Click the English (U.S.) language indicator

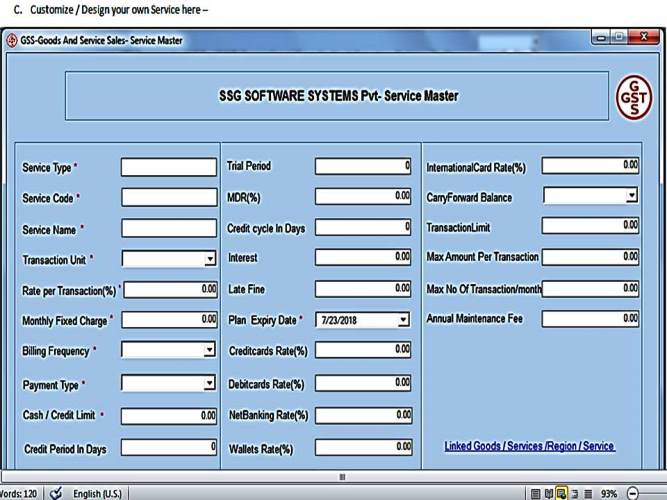97,494
